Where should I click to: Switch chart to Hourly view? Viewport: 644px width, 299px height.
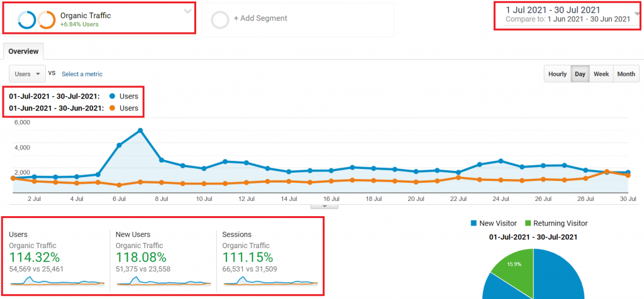[557, 74]
